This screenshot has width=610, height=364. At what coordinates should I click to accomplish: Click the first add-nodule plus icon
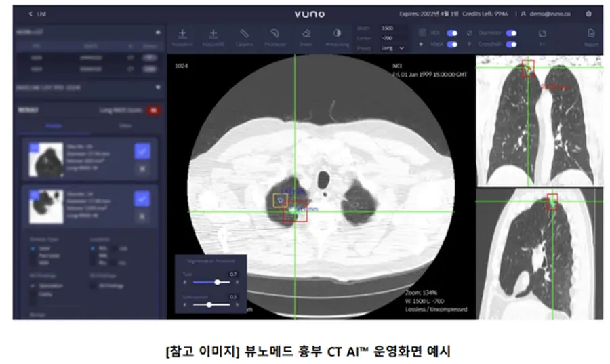[x=182, y=36]
